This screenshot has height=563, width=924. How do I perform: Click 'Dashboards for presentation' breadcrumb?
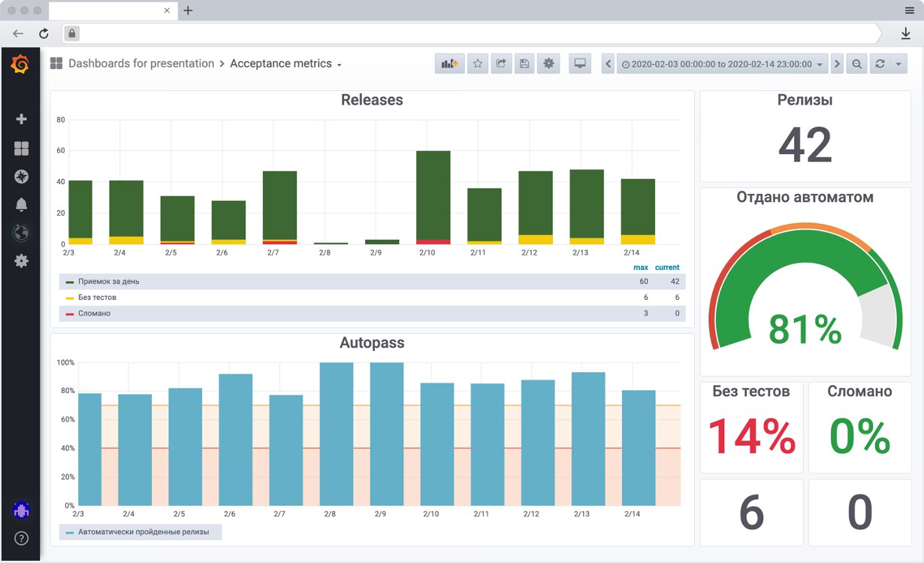point(141,64)
